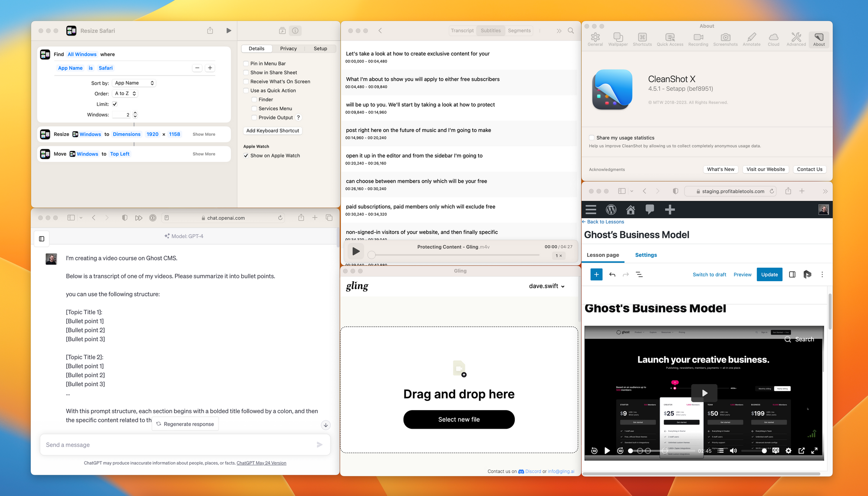Open Annotate settings in CleanShot
868x496 pixels.
click(x=752, y=39)
